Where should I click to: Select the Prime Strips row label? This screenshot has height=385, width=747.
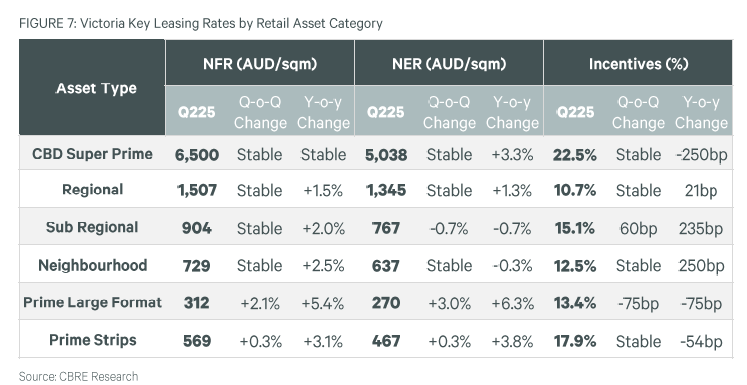[92, 340]
